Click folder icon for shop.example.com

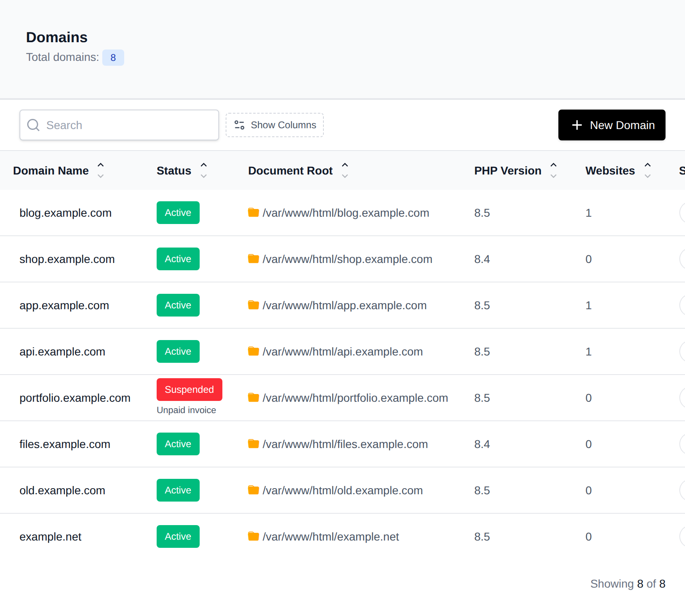pyautogui.click(x=254, y=258)
